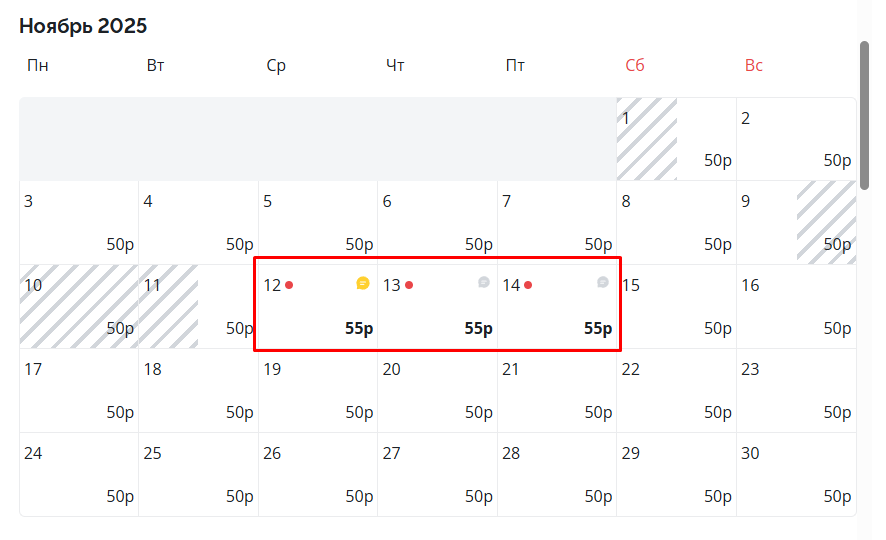886x540 pixels.
Task: Click the red dot next to date 13
Action: (409, 285)
